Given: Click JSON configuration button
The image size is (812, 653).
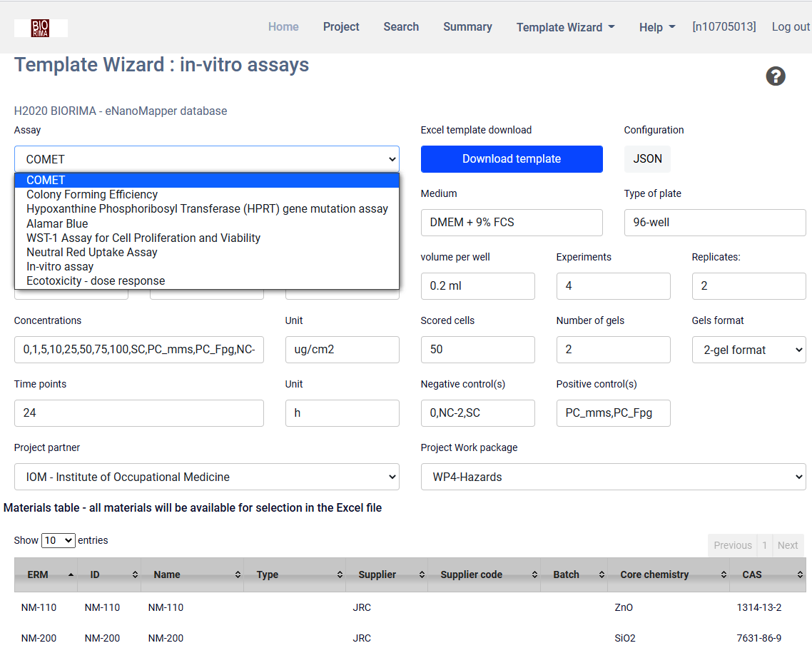Looking at the screenshot, I should point(647,159).
